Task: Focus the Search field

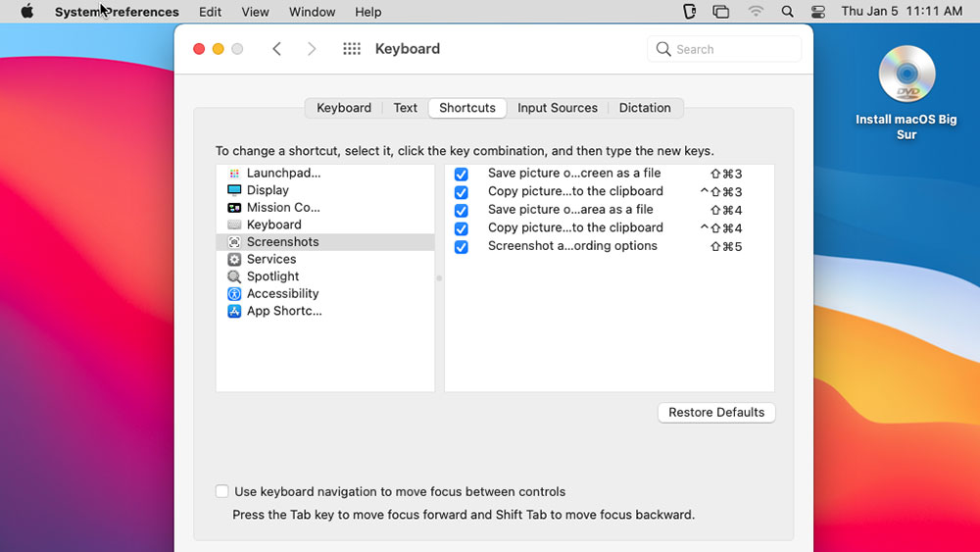Action: [724, 49]
